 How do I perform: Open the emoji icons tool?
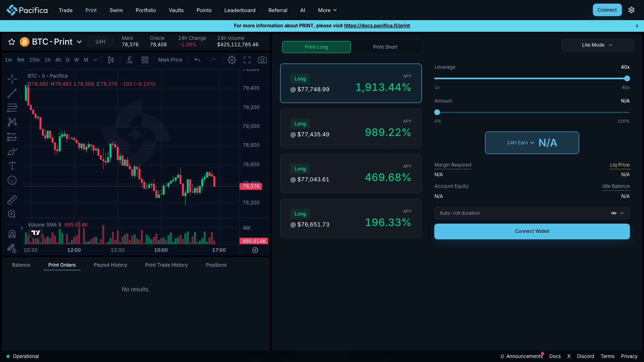12,180
